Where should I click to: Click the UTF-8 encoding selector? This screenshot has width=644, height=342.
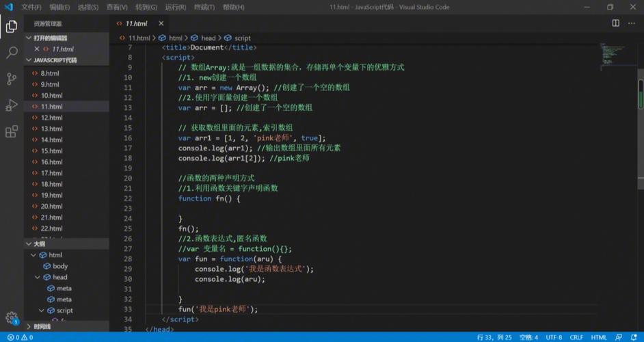point(554,337)
